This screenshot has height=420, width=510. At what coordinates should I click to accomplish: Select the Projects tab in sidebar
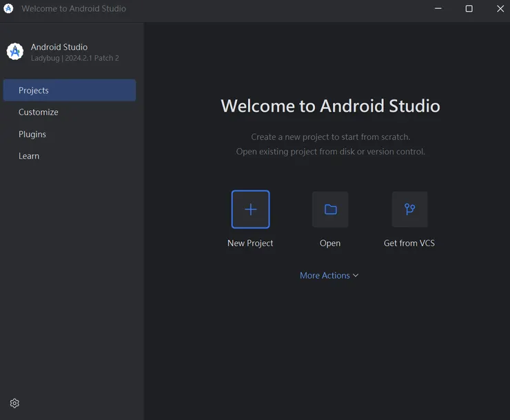[x=69, y=90]
